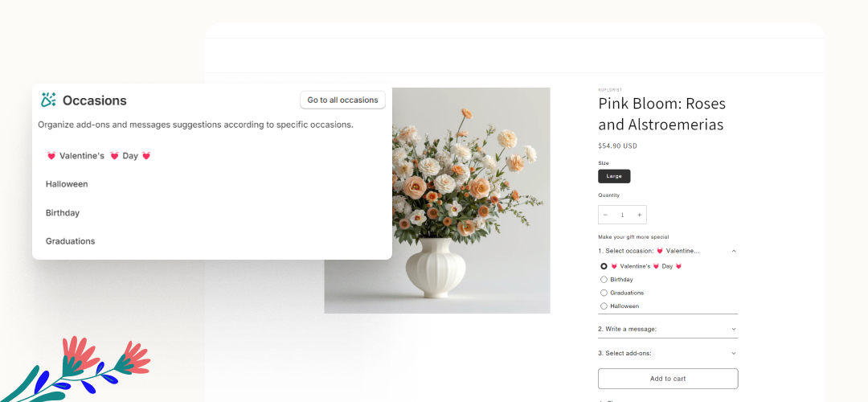Click the quantity number field
Image resolution: width=868 pixels, height=402 pixels.
[622, 215]
